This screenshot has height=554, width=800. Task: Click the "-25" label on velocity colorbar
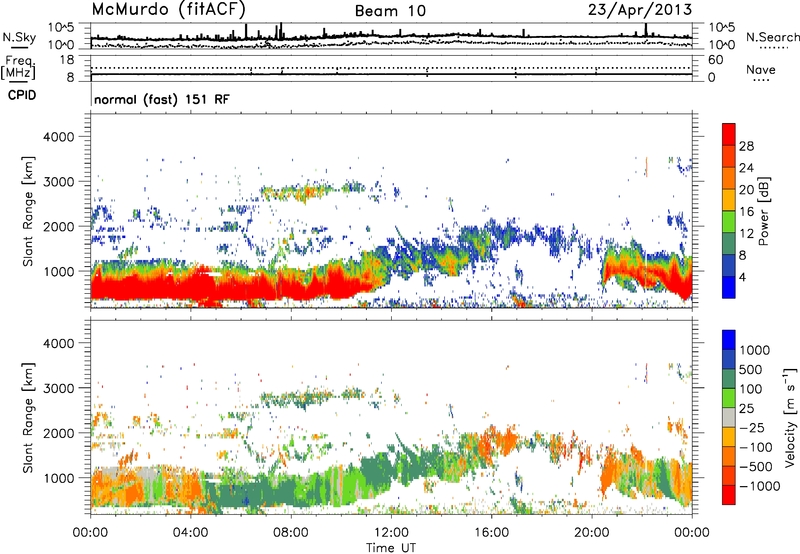(x=751, y=427)
